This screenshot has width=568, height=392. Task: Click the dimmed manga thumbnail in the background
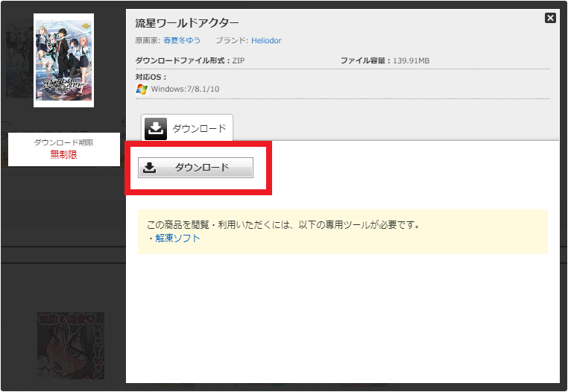pos(71,346)
